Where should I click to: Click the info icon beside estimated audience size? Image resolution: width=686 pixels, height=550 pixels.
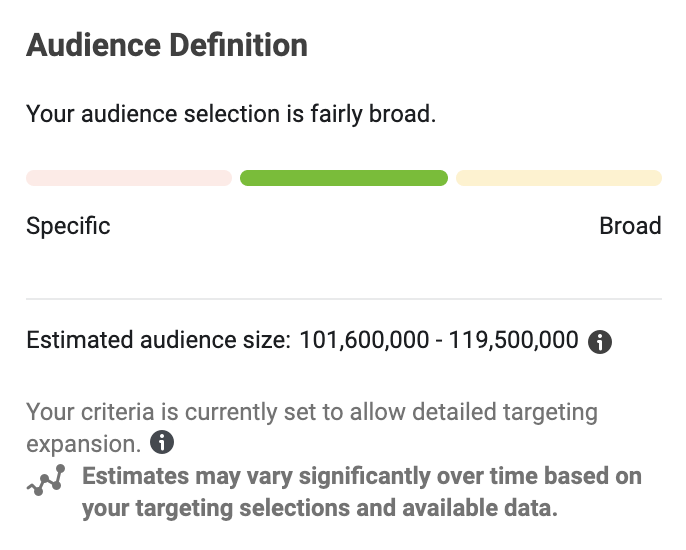[x=600, y=342]
